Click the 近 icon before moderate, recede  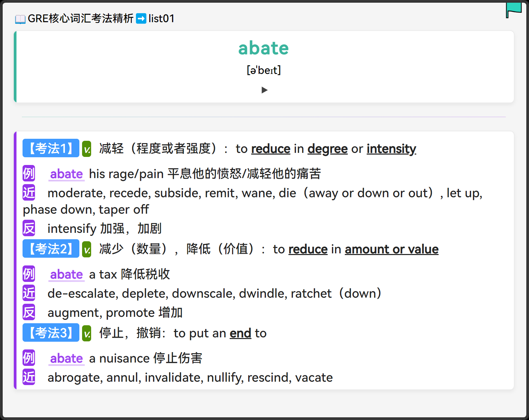pos(29,193)
